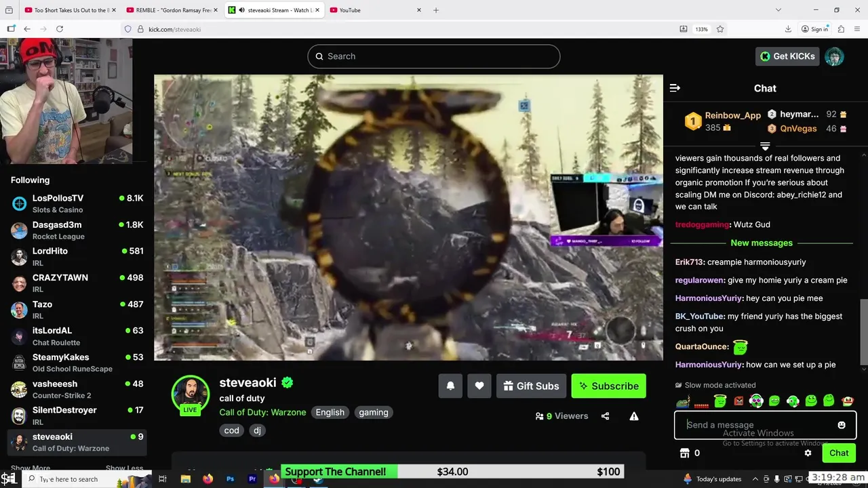Reload the page with refresh icon
The image size is (868, 488).
coord(60,29)
